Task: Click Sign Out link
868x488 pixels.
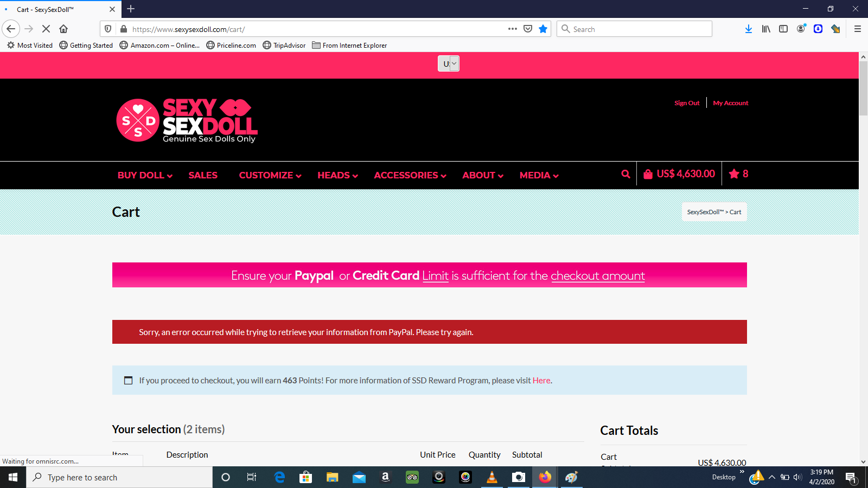Action: (687, 103)
